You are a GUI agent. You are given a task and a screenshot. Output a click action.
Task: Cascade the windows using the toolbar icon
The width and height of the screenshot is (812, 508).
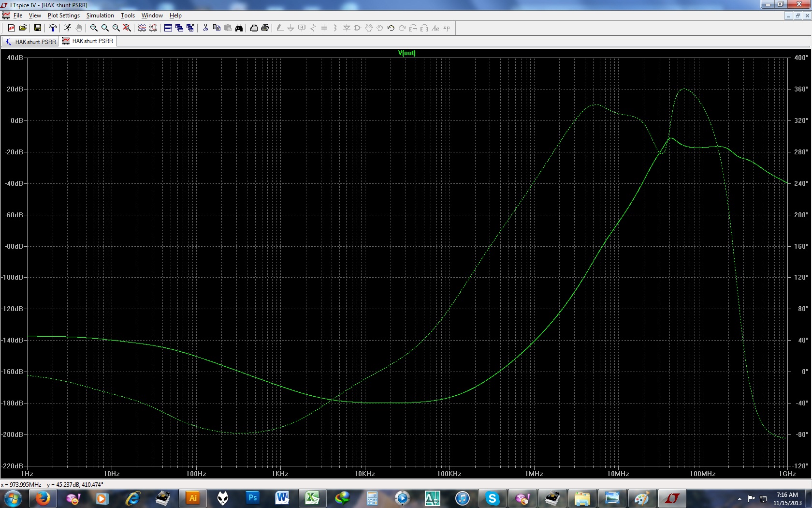(x=179, y=28)
